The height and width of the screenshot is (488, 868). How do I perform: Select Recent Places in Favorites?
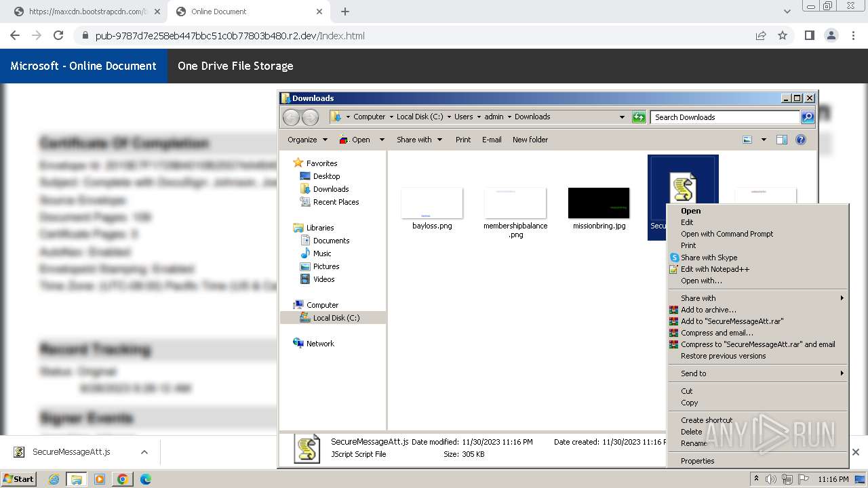point(336,202)
